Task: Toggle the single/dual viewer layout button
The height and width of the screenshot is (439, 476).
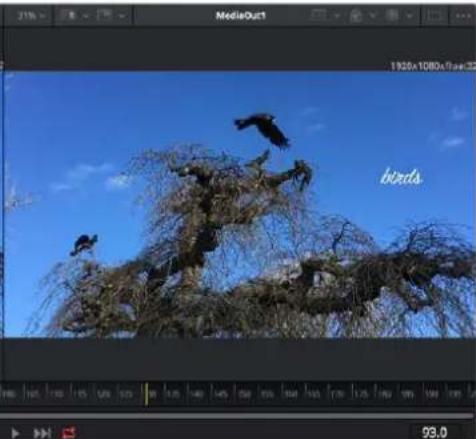Action: [x=434, y=16]
